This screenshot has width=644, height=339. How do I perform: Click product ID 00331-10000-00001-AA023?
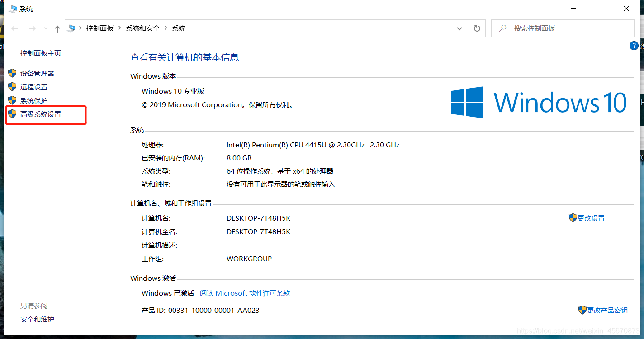point(214,311)
